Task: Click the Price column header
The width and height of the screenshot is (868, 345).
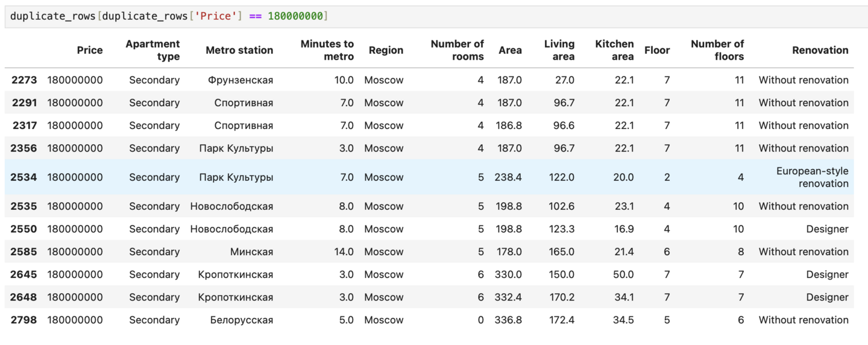Action: pos(90,50)
